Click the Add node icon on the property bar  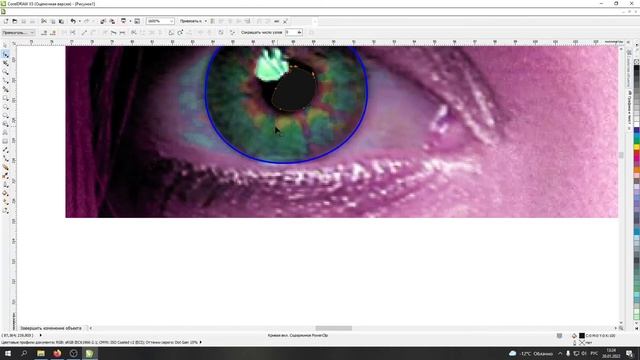click(44, 32)
